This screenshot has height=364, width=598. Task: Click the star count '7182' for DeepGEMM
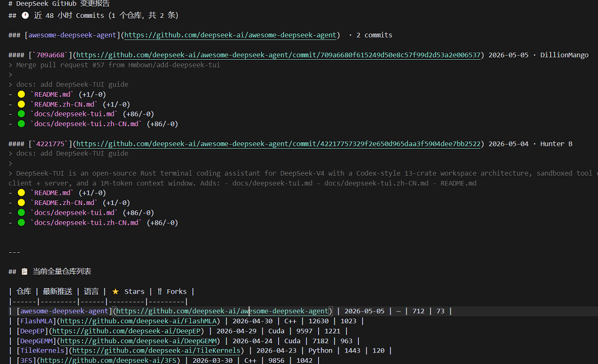click(321, 341)
